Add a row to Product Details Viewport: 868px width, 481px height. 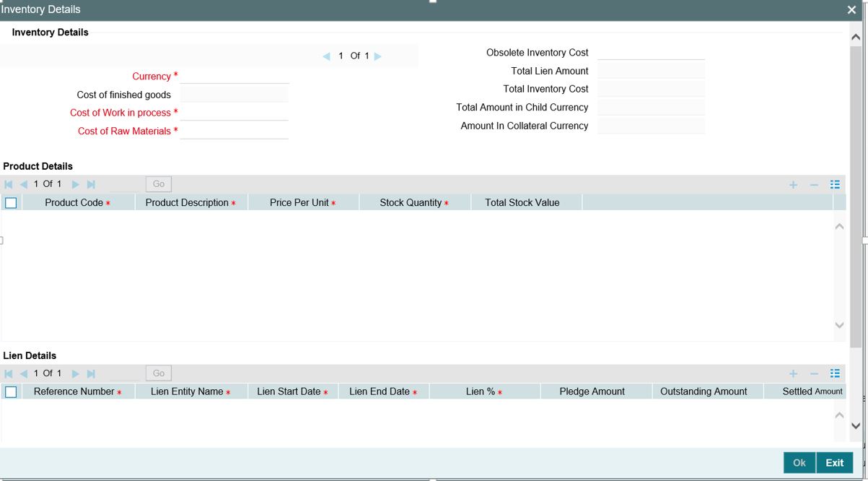tap(794, 185)
